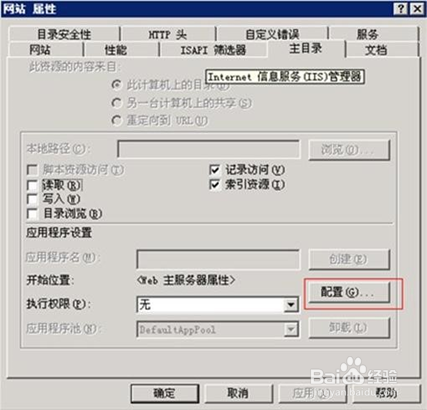The image size is (427, 410).
Task: Toggle the 写入 checkbox
Action: tap(32, 199)
